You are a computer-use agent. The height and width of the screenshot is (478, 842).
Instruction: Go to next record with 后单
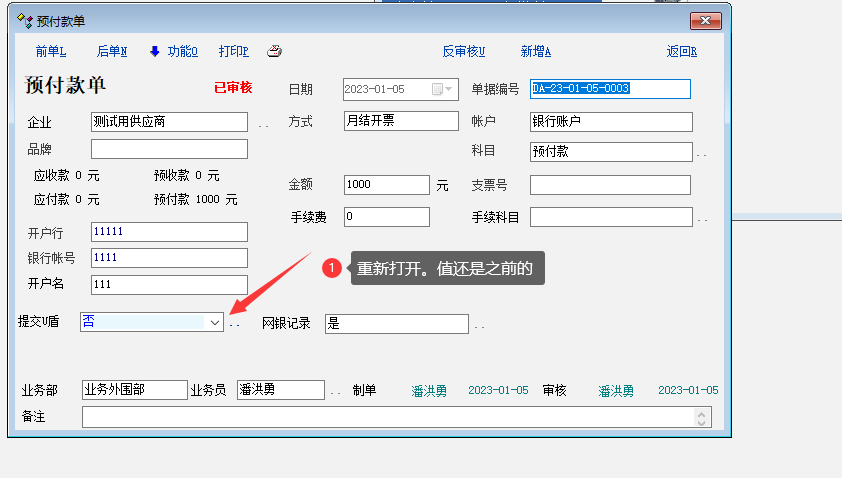pos(112,52)
